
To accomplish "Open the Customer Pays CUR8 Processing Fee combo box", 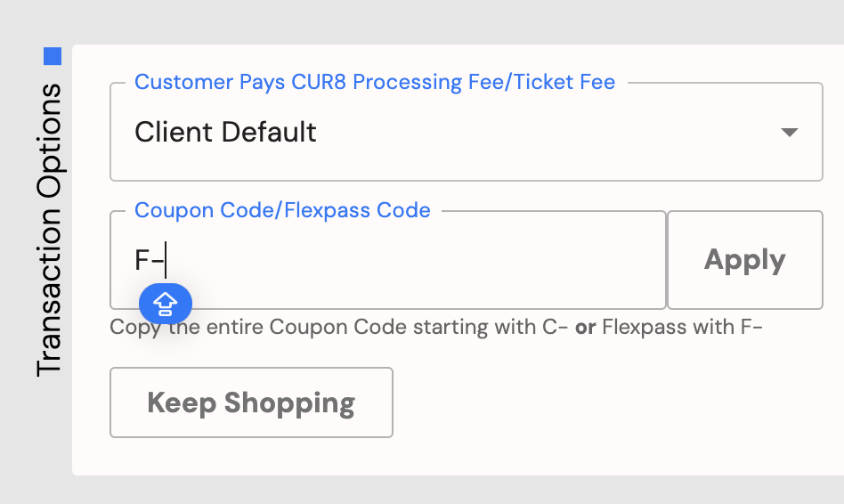I will coord(467,132).
